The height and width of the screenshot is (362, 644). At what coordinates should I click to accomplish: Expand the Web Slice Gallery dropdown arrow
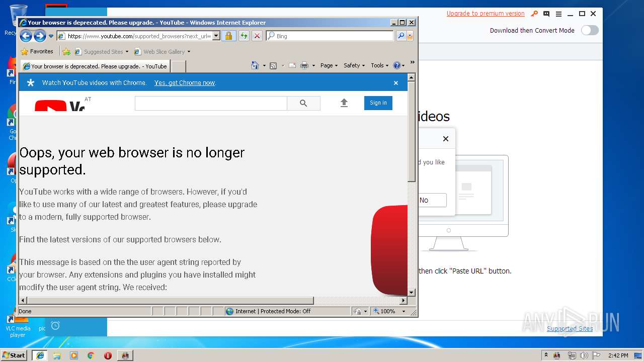(189, 52)
